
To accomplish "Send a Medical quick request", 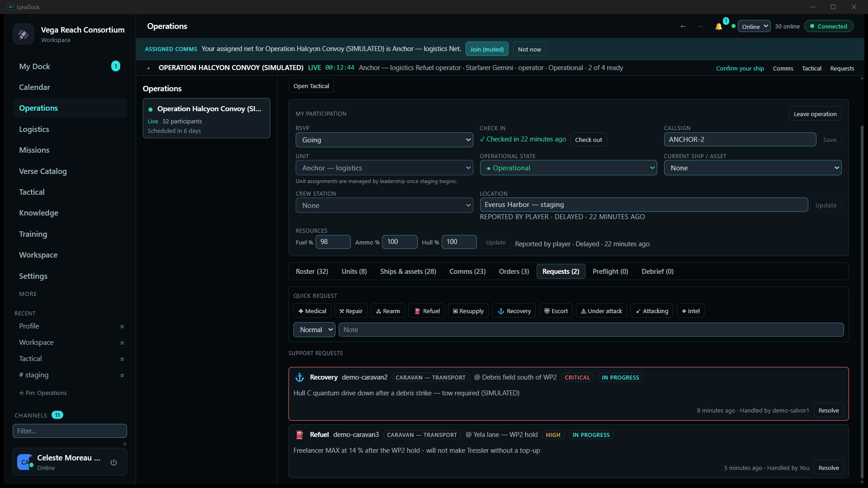I will pyautogui.click(x=312, y=311).
